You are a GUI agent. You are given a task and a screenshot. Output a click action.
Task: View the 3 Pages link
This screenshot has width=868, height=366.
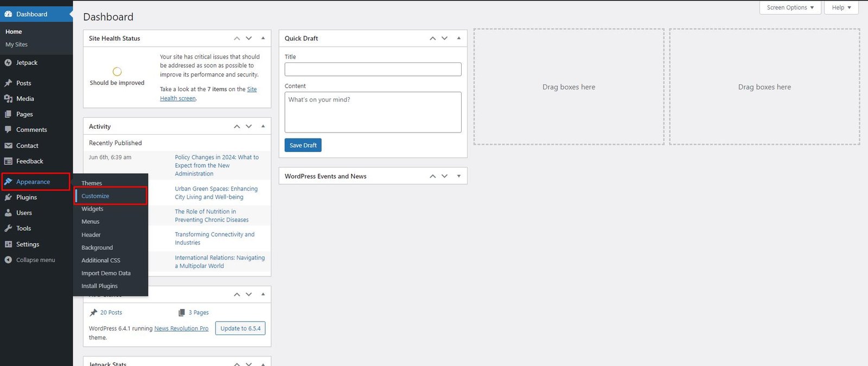click(199, 313)
